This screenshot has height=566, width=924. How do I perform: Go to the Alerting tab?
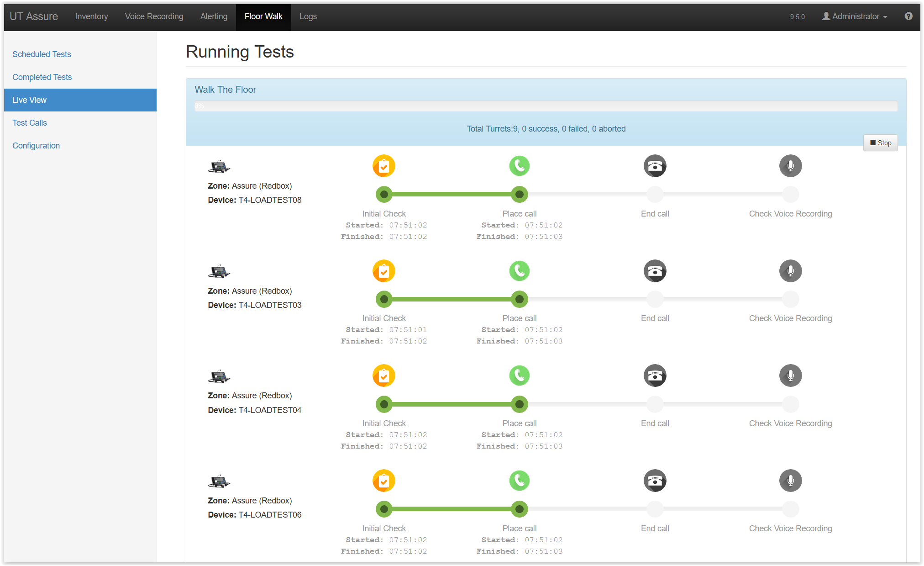click(x=214, y=16)
